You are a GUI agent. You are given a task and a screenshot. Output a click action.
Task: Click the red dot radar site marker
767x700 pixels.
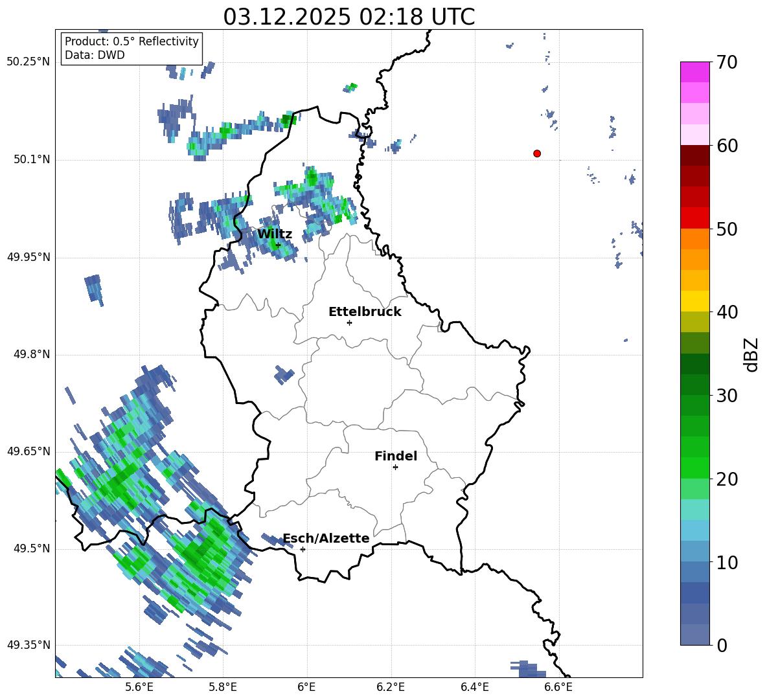pyautogui.click(x=537, y=153)
